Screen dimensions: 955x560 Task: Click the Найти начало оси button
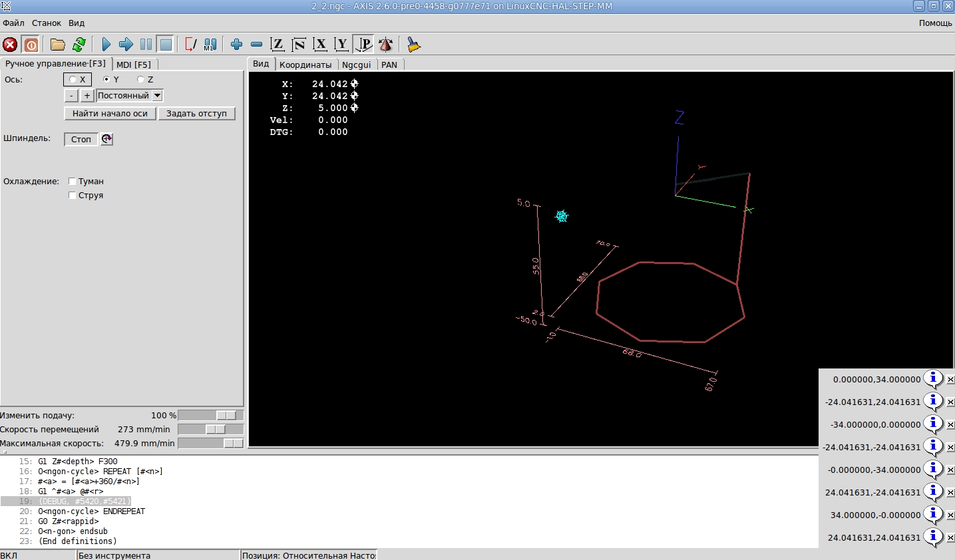coord(110,114)
